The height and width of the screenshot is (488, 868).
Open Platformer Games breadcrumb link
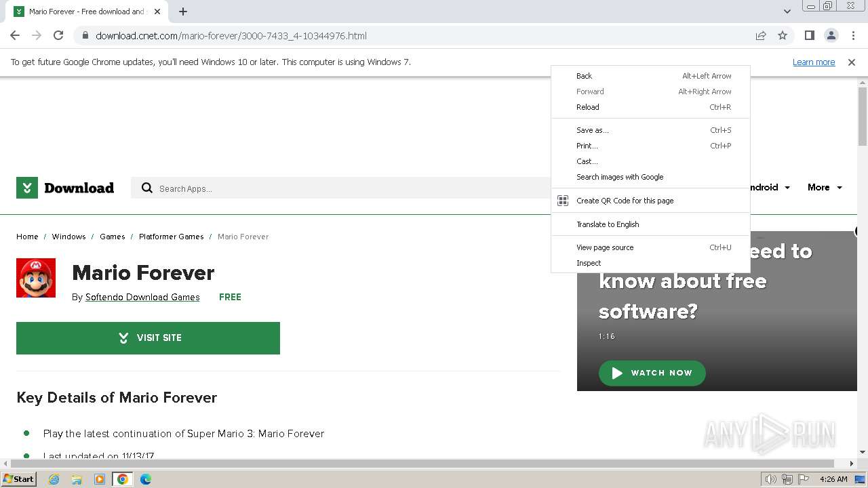[x=172, y=237]
